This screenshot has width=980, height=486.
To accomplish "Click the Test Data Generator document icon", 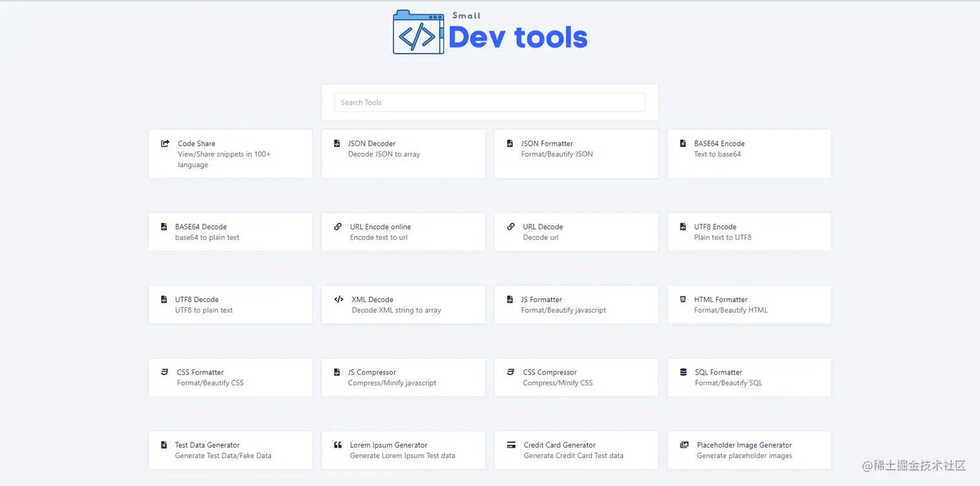I will [164, 445].
